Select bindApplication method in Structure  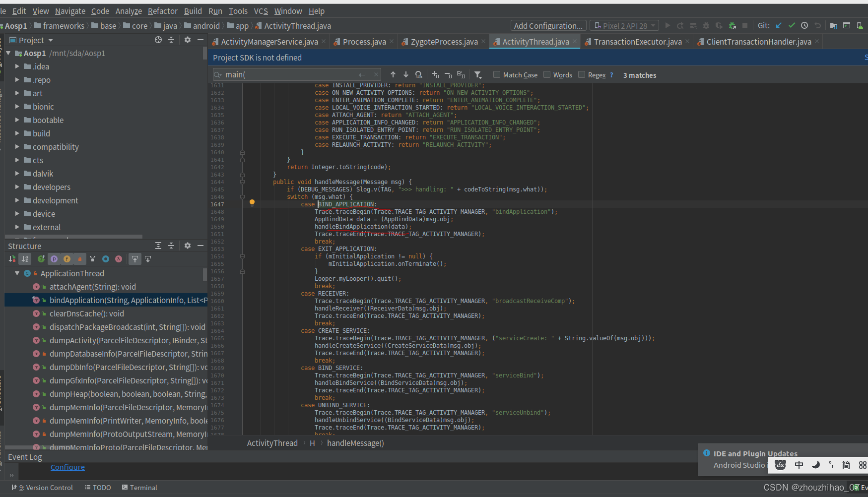tap(106, 300)
